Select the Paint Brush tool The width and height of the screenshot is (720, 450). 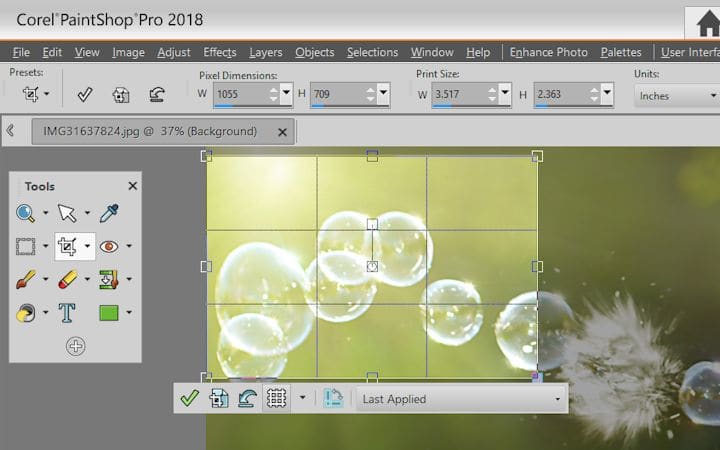tap(25, 279)
